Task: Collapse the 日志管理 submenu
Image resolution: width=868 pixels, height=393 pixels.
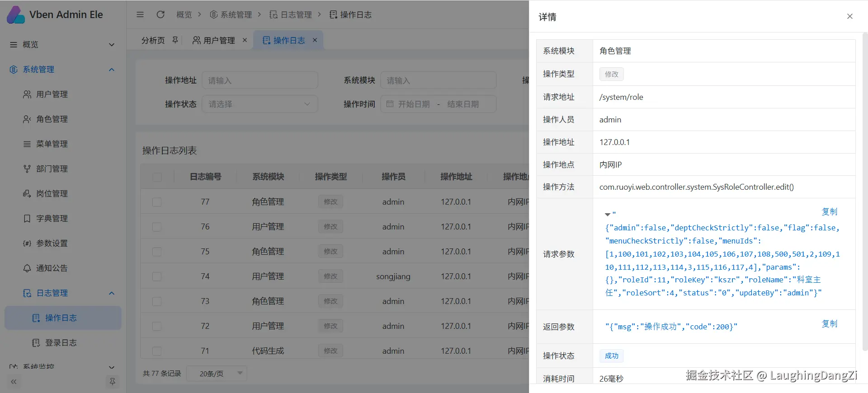Action: [x=112, y=293]
